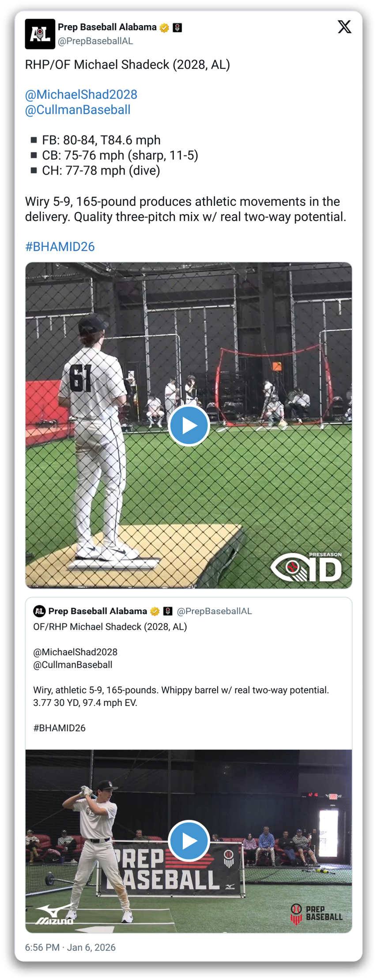This screenshot has width=377, height=980.
Task: Open the X logo icon
Action: [x=344, y=27]
